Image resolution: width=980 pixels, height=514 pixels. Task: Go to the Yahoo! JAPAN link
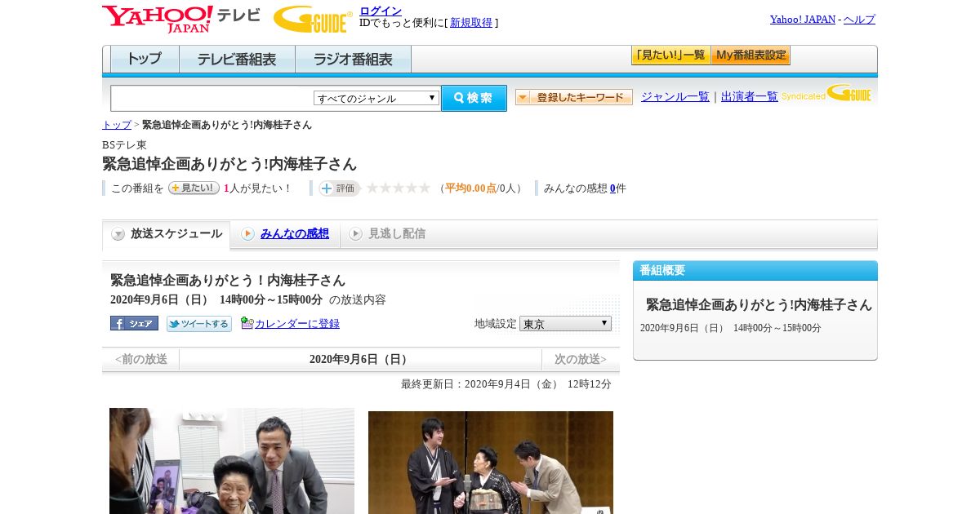(x=803, y=19)
